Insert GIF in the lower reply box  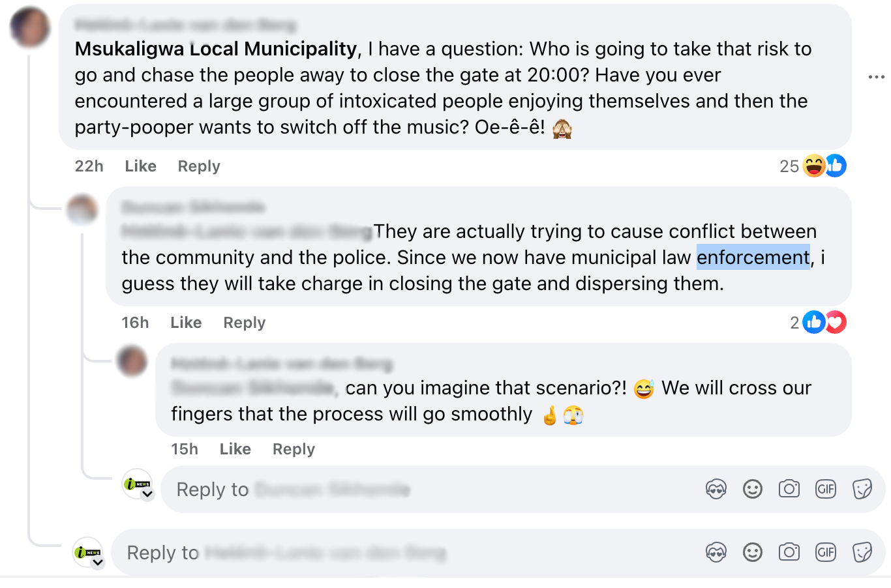click(825, 553)
